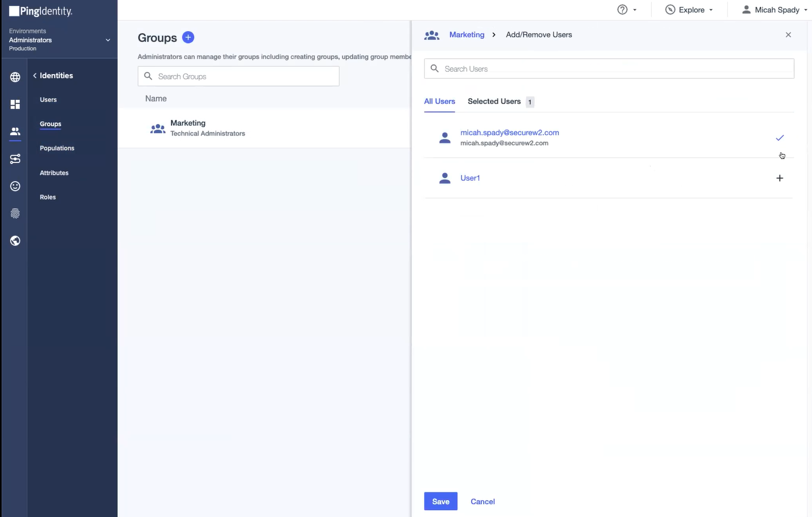Viewport: 812px width, 517px height.
Task: Click the help question mark icon
Action: point(622,9)
